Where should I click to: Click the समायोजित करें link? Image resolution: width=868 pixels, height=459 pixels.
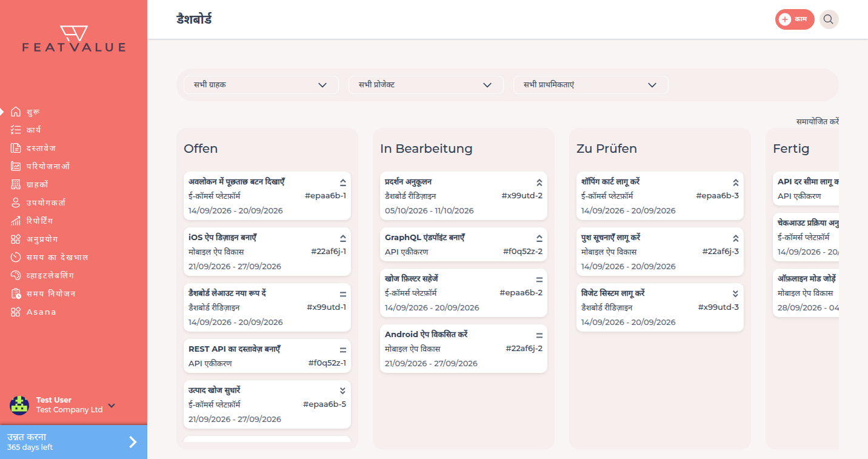point(818,121)
